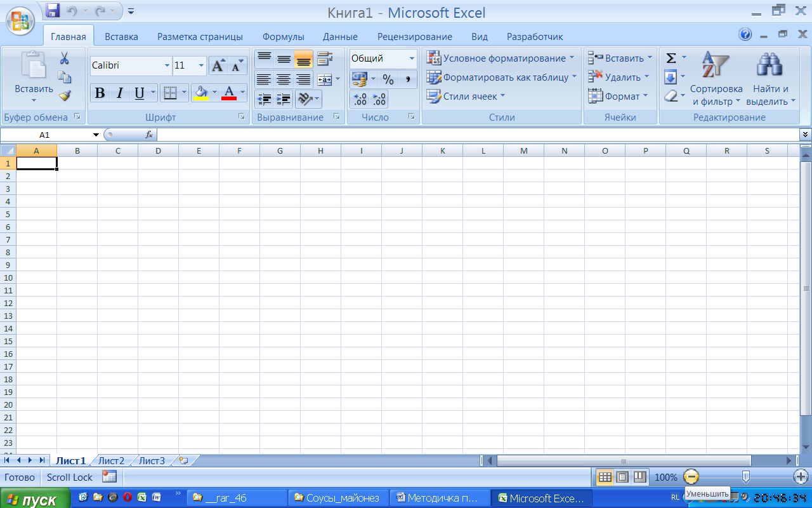Toggle the highlighted bottom align button
812x508 pixels.
click(x=303, y=59)
